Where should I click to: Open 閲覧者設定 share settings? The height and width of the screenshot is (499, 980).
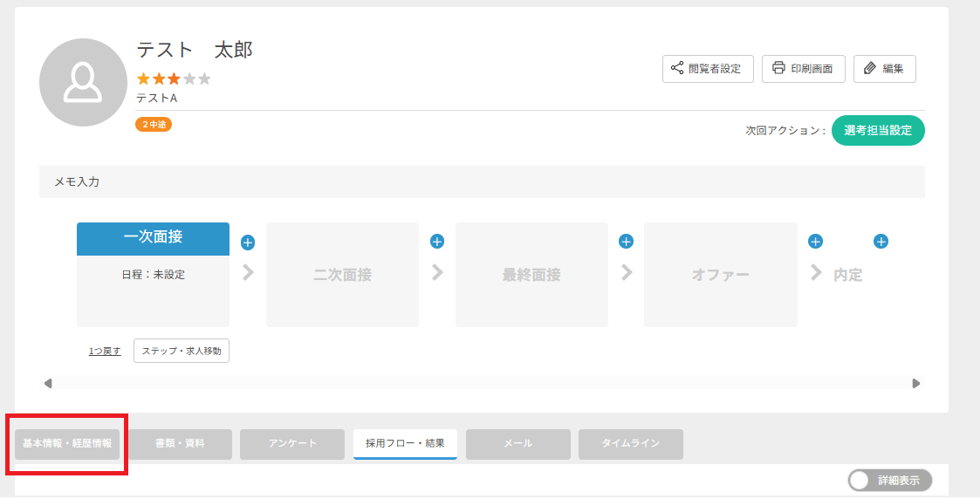pos(707,69)
